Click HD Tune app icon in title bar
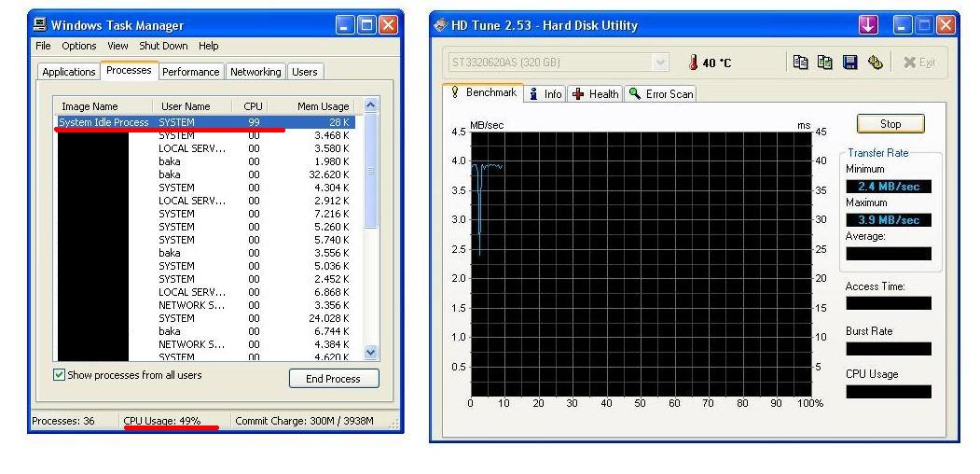This screenshot has width=980, height=474. (441, 25)
